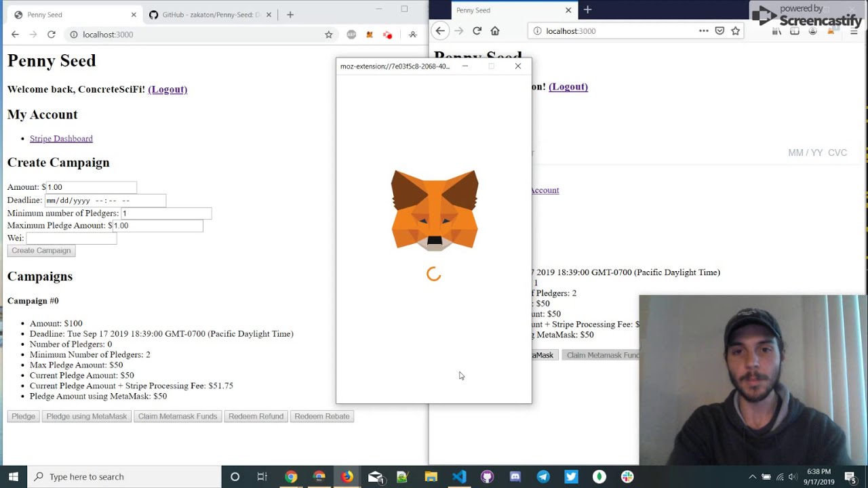Toggle the Firefox sidebar icon

[x=795, y=31]
